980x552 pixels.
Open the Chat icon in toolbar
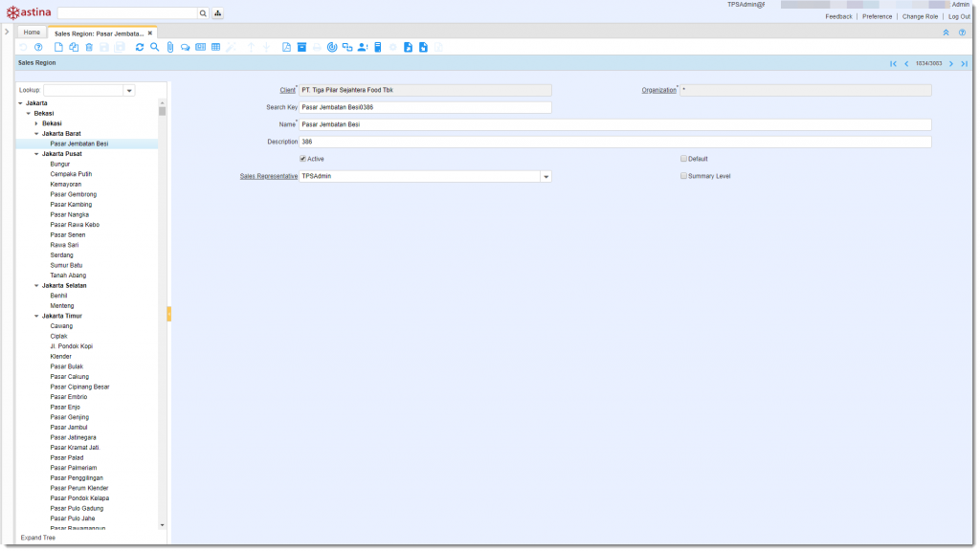(x=185, y=47)
